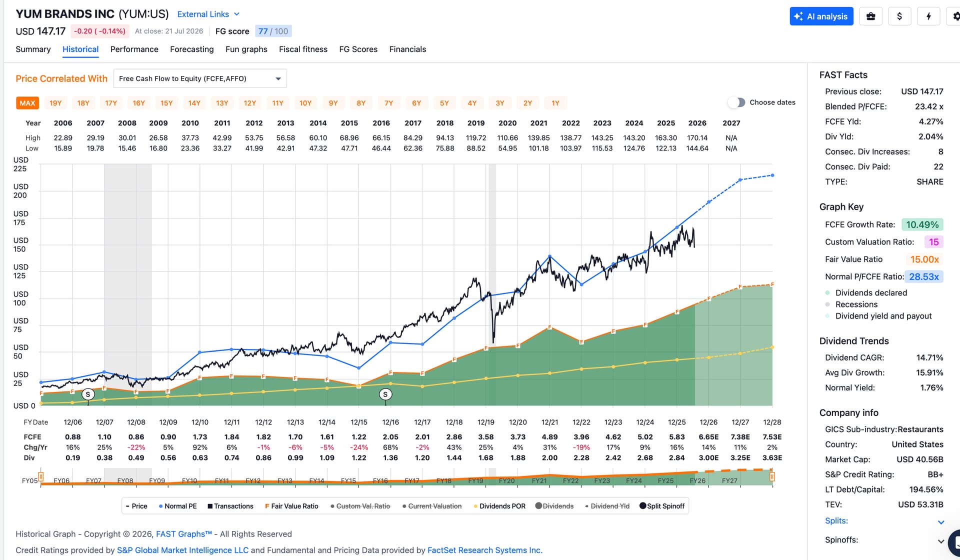Open S&P Global Market Intelligence LLC link
The image size is (960, 560).
pos(182,550)
